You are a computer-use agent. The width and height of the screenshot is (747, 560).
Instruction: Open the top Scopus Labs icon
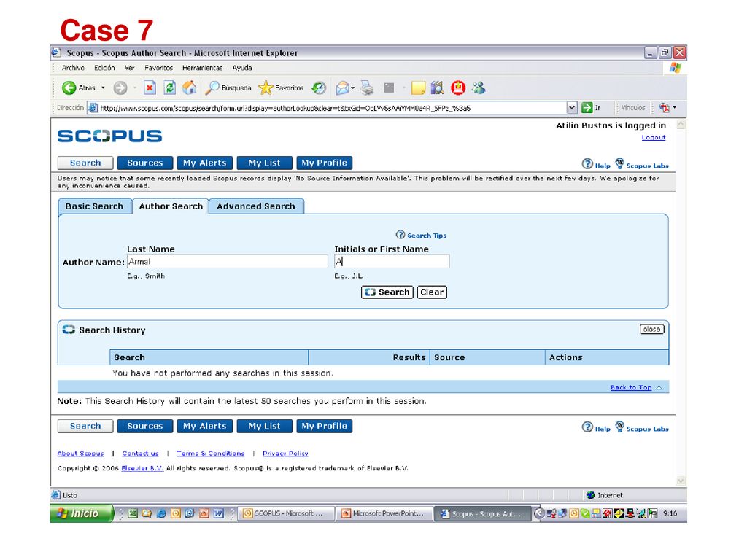coord(619,164)
